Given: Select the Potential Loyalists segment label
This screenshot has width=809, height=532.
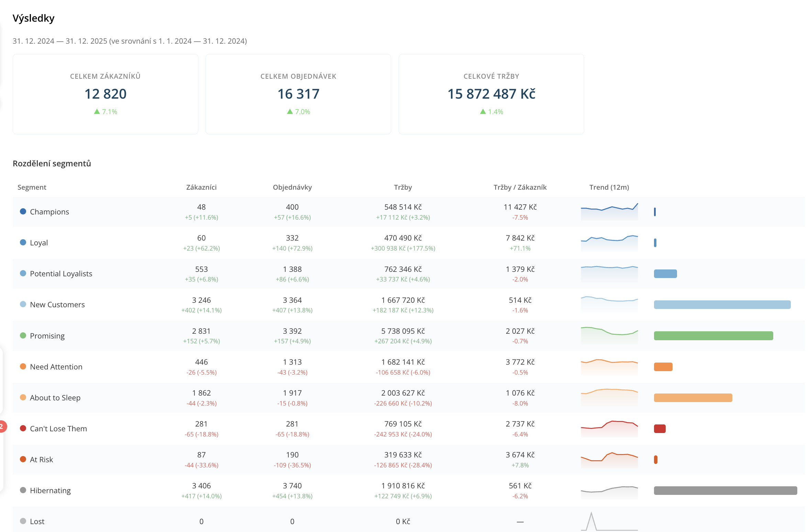Looking at the screenshot, I should pyautogui.click(x=61, y=274).
